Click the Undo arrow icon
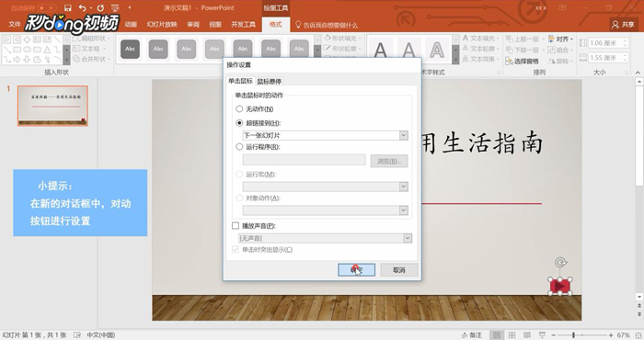This screenshot has height=340, width=644. (x=82, y=7)
